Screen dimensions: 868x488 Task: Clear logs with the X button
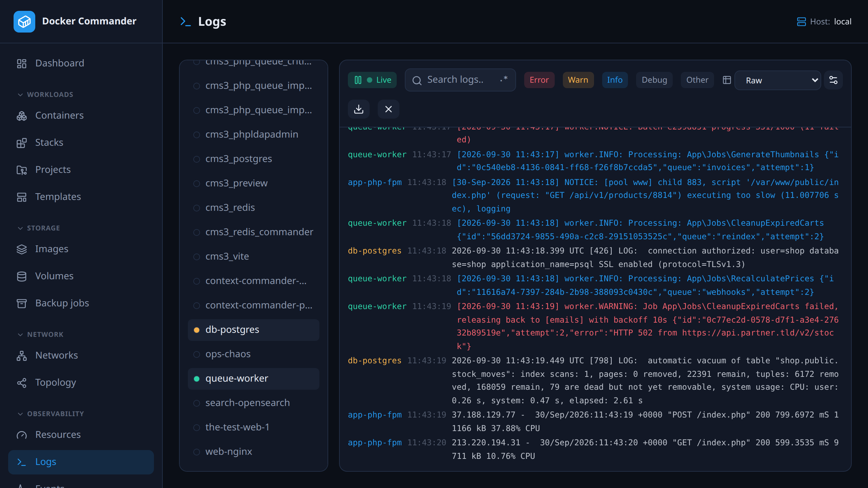click(389, 109)
